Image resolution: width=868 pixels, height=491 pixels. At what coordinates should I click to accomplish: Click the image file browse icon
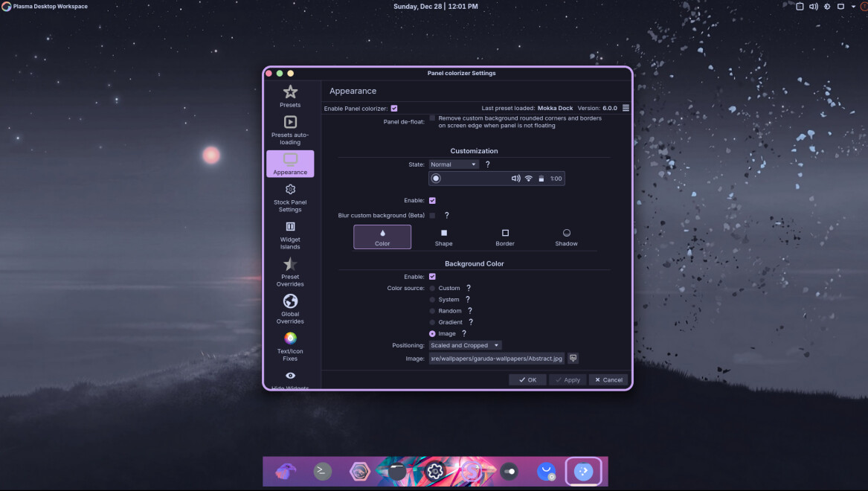click(573, 359)
